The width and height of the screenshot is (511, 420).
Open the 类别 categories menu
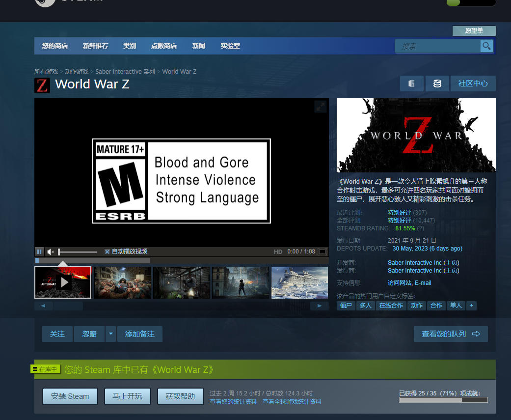click(130, 46)
